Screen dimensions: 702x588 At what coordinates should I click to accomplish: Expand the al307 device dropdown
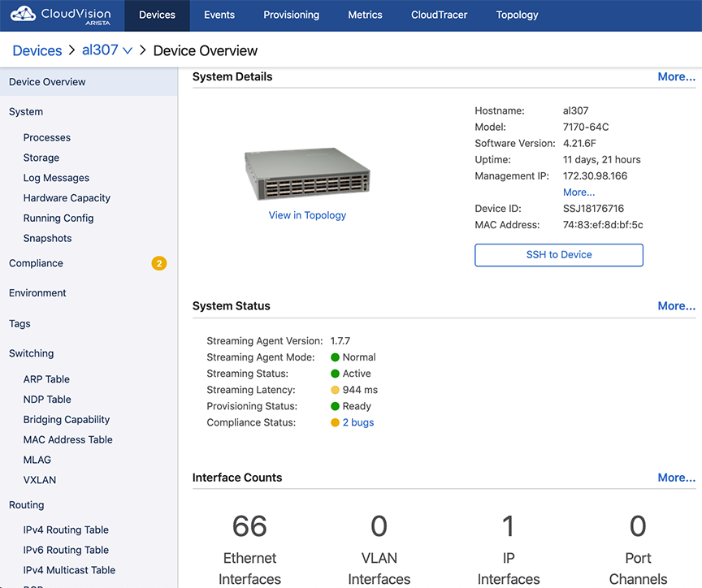click(x=107, y=50)
